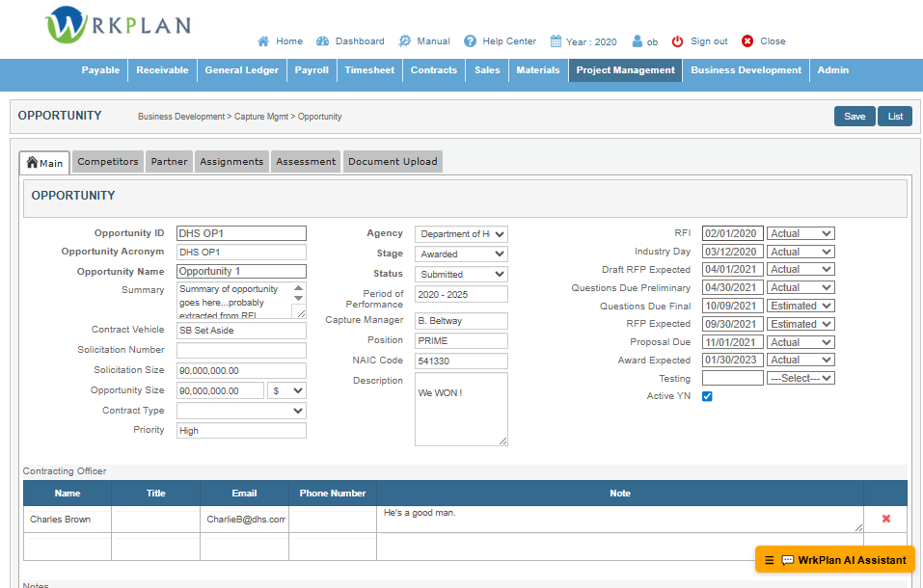This screenshot has width=923, height=588.
Task: Click the Year calendar icon
Action: [556, 41]
